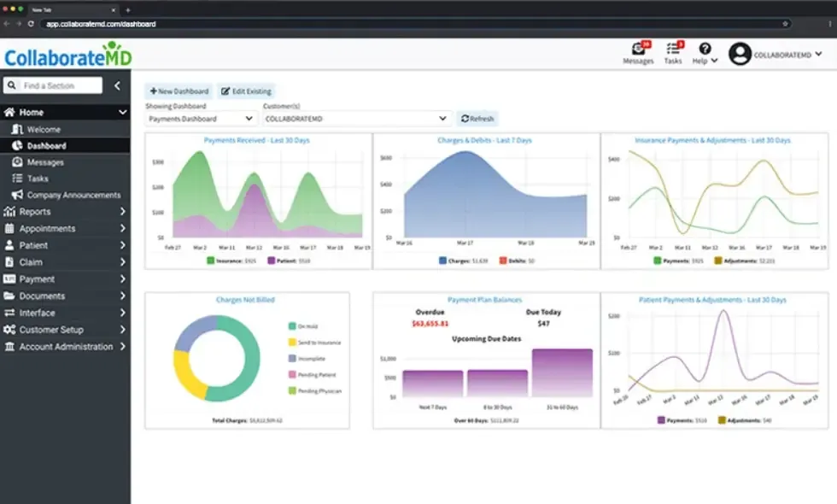Click the Home house icon

(9, 112)
